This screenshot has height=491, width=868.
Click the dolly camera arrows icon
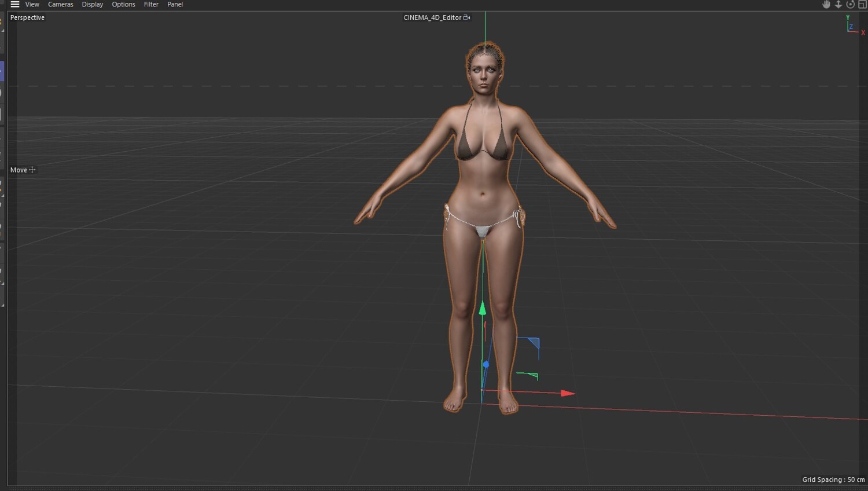(838, 5)
